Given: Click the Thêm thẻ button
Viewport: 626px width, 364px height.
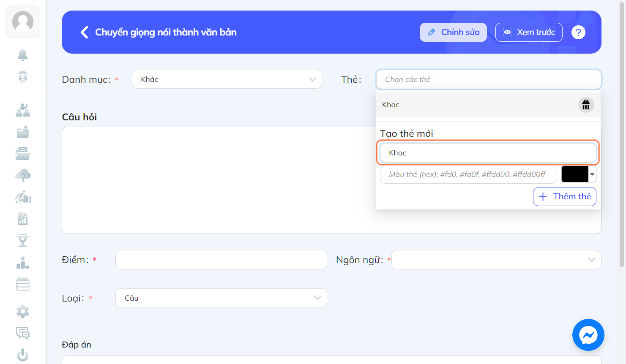Looking at the screenshot, I should 565,196.
